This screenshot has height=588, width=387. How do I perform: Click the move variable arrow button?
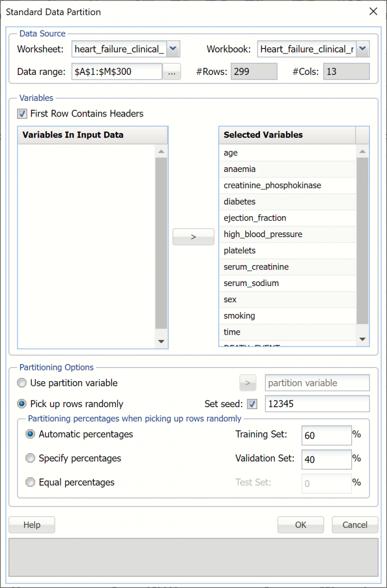pyautogui.click(x=193, y=237)
